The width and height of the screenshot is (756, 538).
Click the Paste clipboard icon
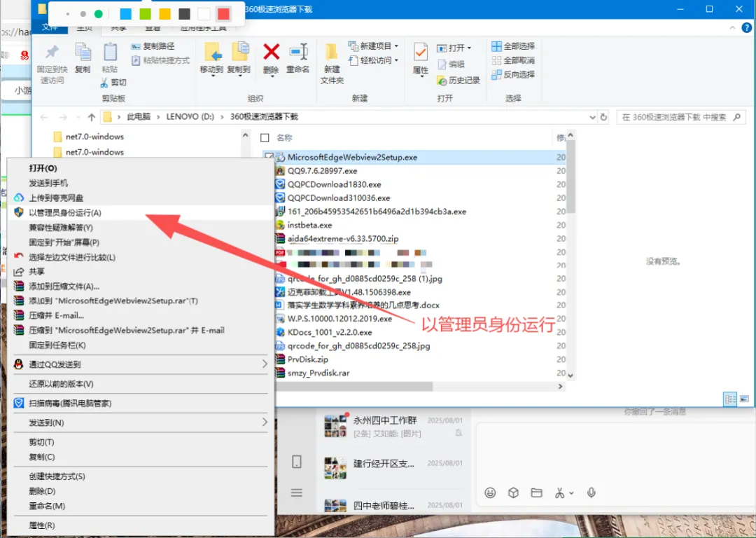pyautogui.click(x=111, y=52)
